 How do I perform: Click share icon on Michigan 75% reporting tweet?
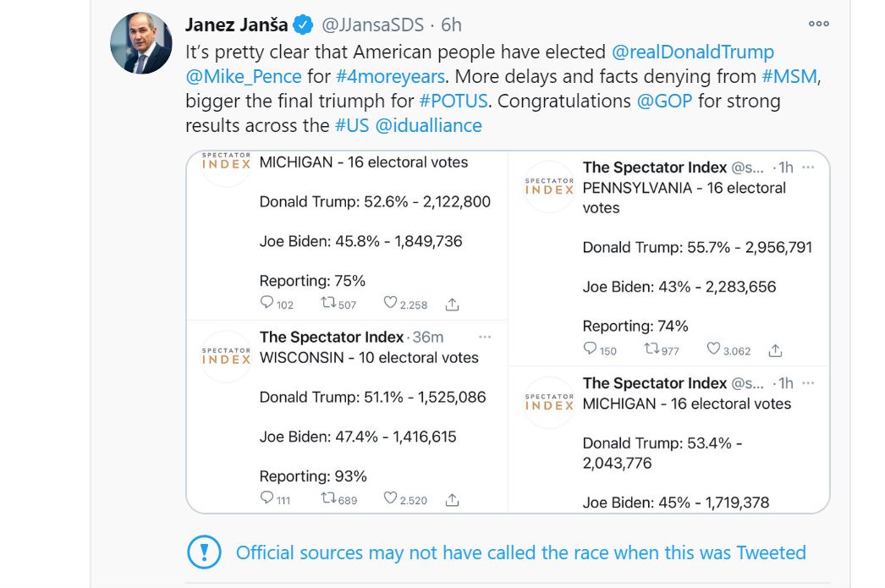(452, 305)
